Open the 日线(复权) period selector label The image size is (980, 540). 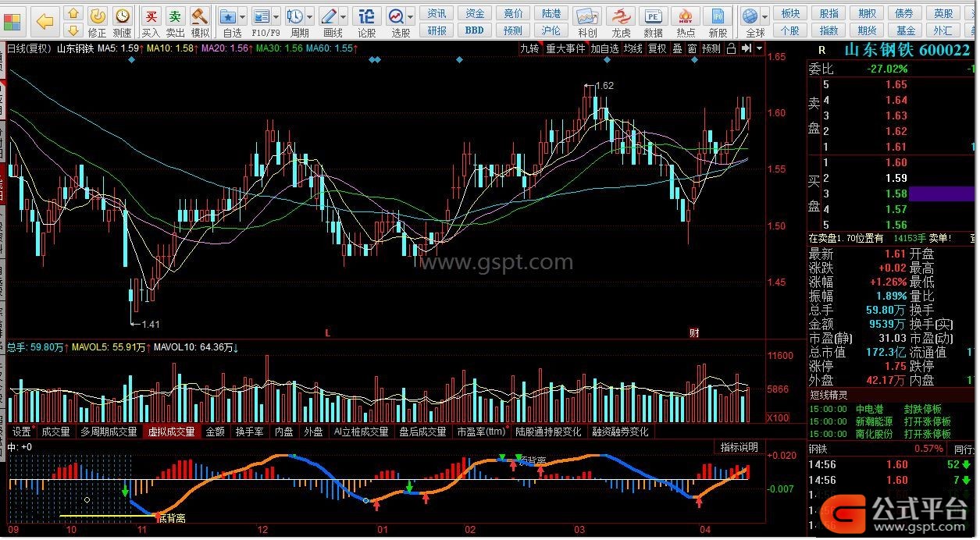[29, 48]
